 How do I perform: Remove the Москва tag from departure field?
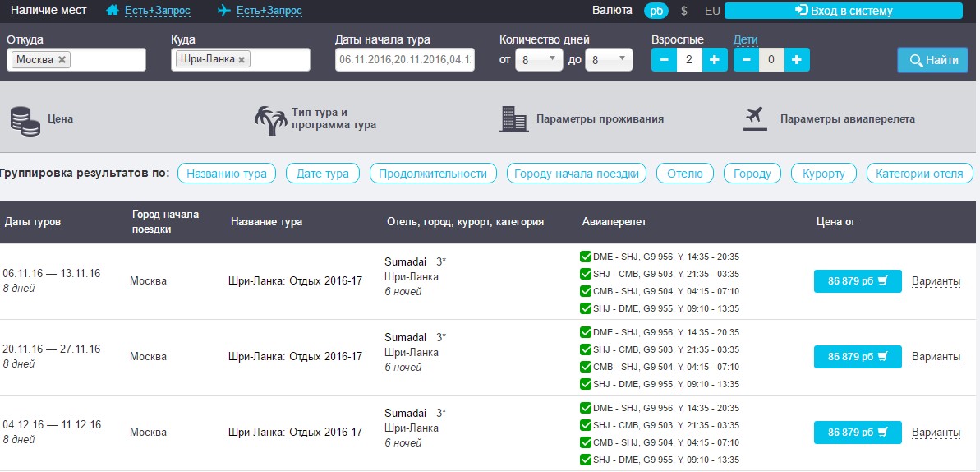[x=62, y=60]
